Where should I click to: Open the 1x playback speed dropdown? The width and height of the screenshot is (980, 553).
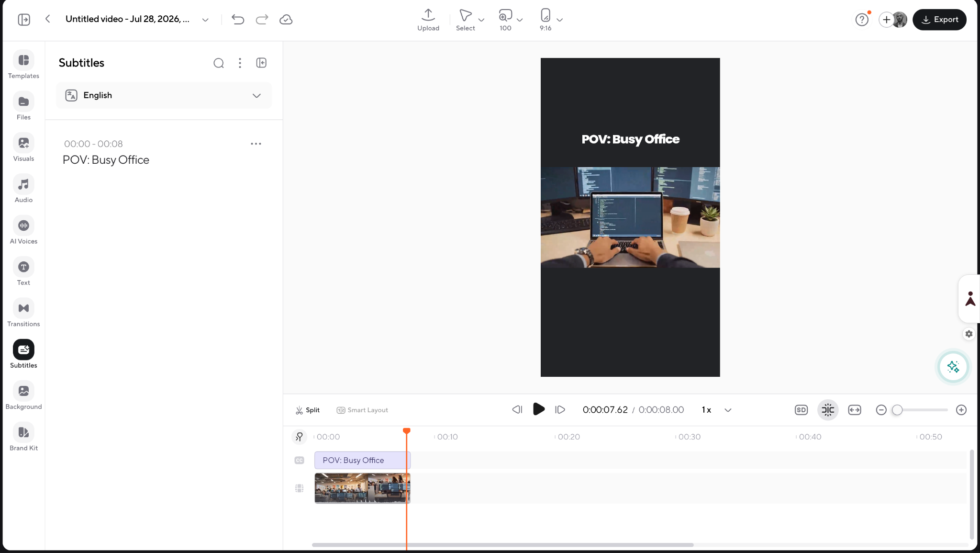click(716, 410)
